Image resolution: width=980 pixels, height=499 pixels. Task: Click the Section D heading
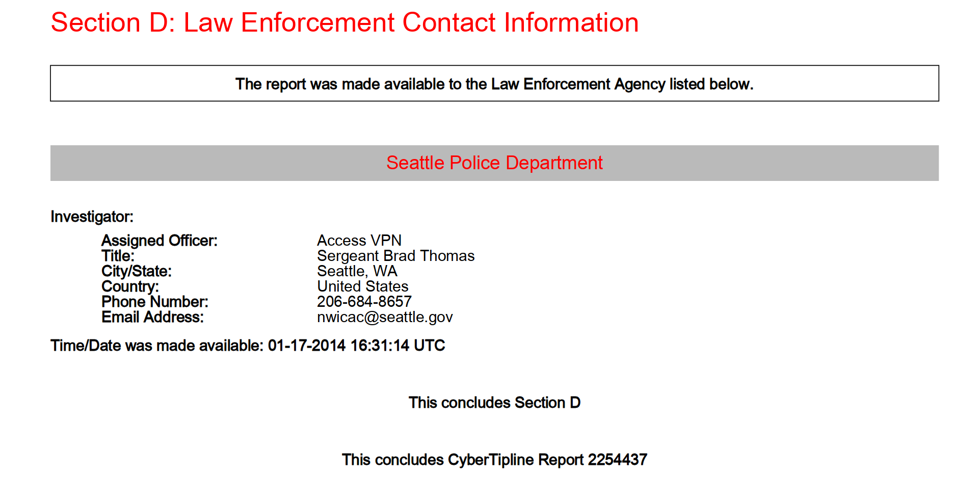point(345,23)
